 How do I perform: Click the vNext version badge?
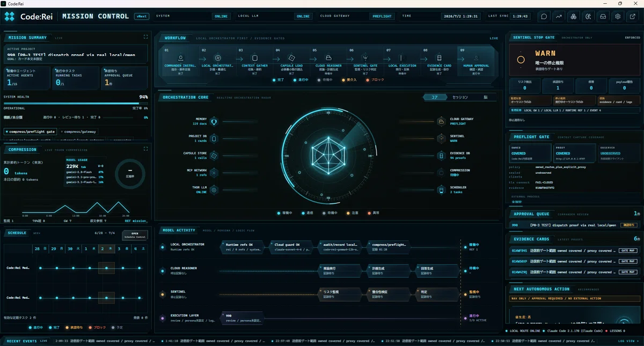click(x=142, y=16)
